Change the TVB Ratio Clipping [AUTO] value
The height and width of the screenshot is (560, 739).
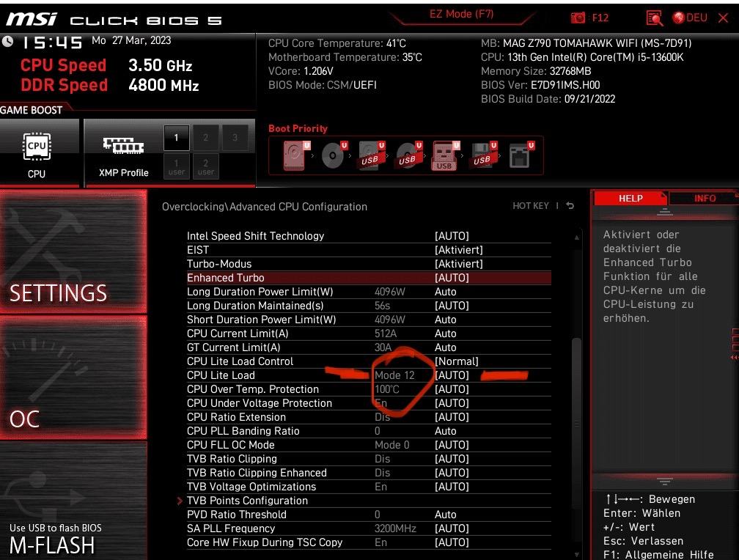pos(452,459)
